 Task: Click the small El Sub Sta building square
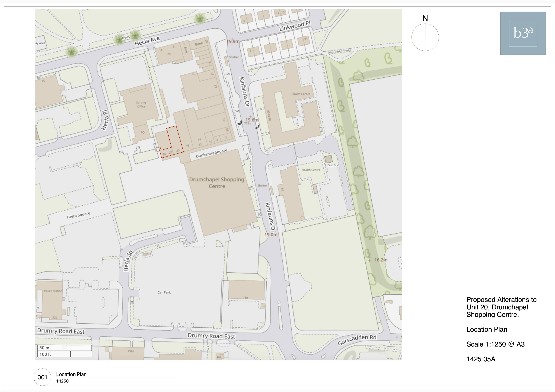click(328, 159)
